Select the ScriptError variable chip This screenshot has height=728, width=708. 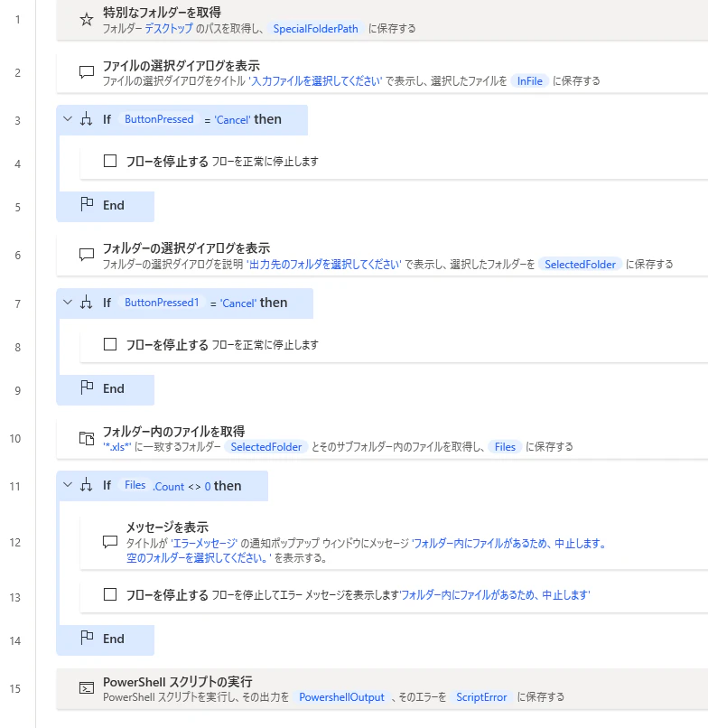click(481, 697)
